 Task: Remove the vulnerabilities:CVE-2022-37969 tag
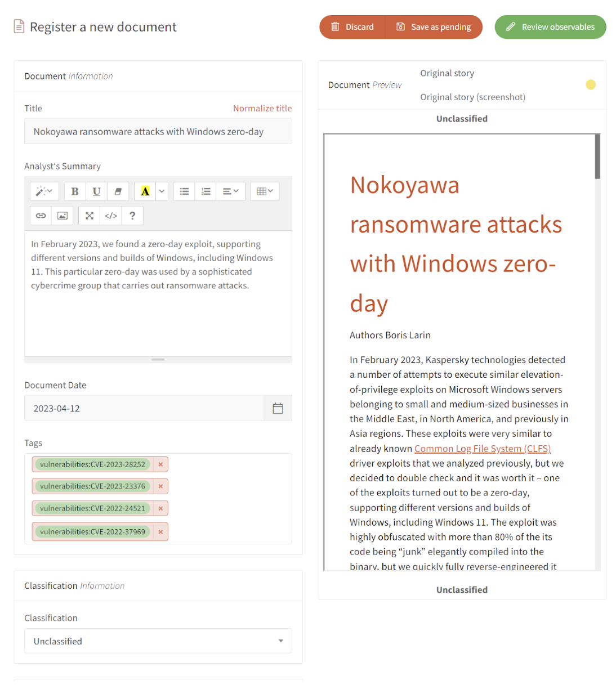coord(160,531)
